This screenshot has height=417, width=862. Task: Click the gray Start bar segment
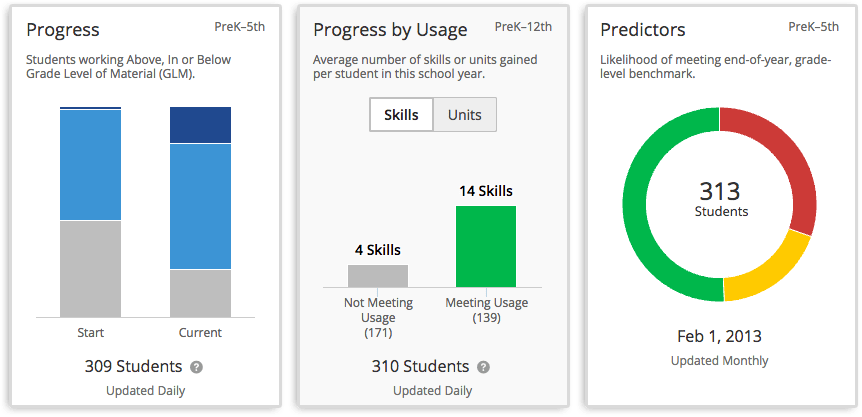[x=90, y=268]
